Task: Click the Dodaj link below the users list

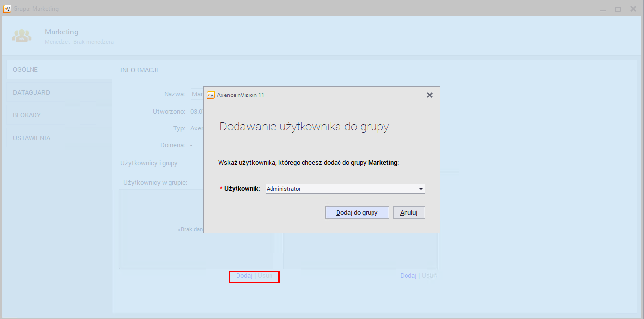Action: tap(244, 276)
